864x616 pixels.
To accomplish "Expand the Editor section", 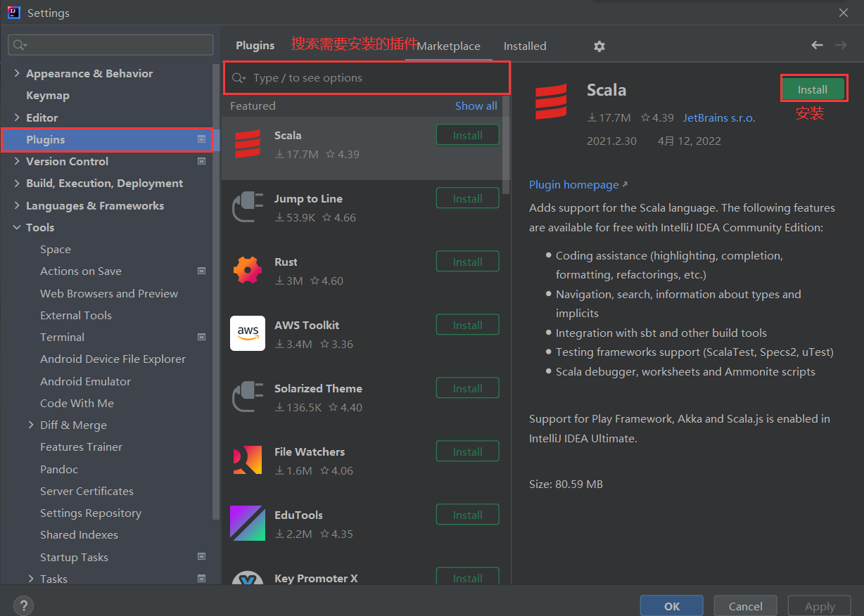I will tap(17, 117).
